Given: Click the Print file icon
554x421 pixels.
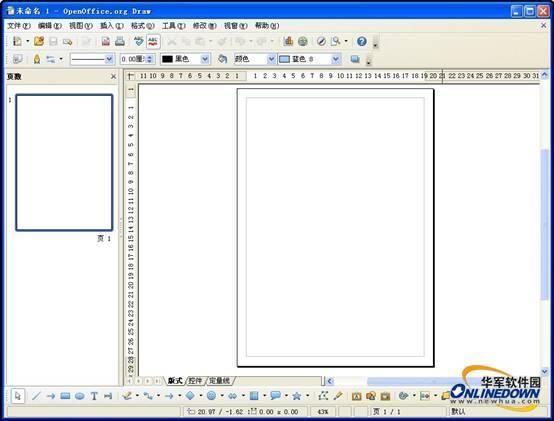Looking at the screenshot, I should (x=120, y=41).
